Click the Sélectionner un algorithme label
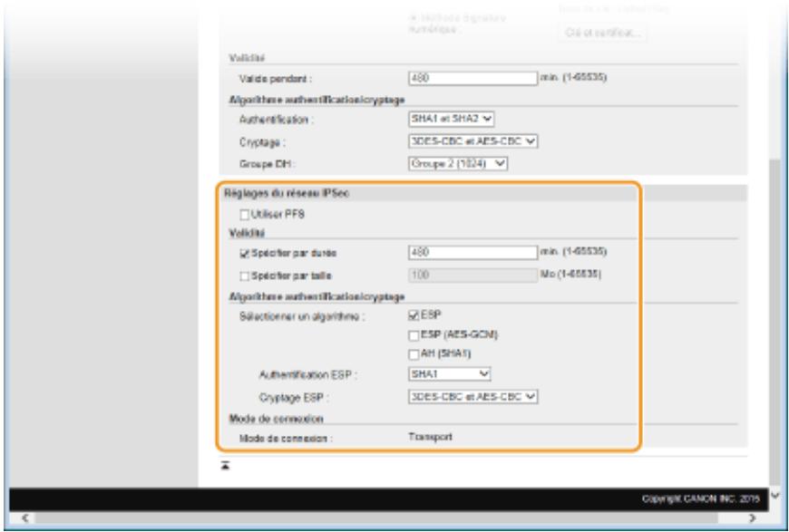Viewport: 789px width, 532px height. click(302, 317)
